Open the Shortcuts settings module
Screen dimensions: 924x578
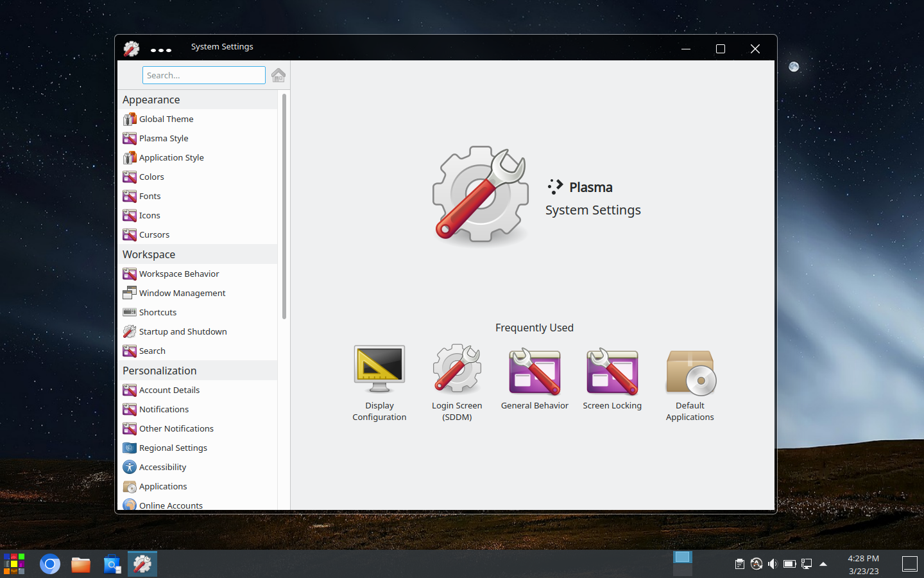pos(199,312)
